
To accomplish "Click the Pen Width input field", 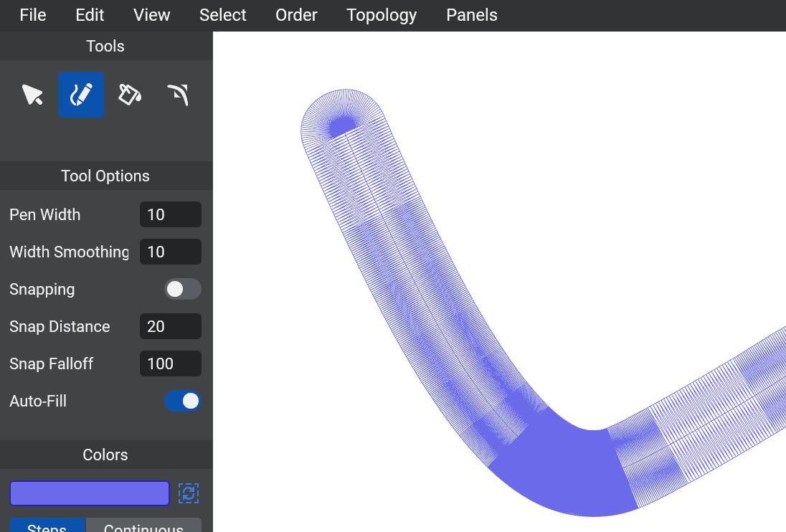I will click(x=171, y=214).
